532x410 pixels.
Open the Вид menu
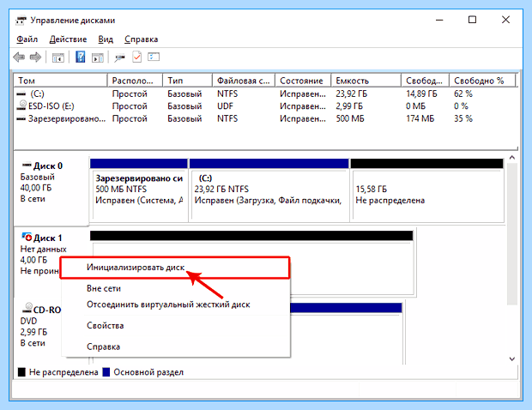coord(106,39)
